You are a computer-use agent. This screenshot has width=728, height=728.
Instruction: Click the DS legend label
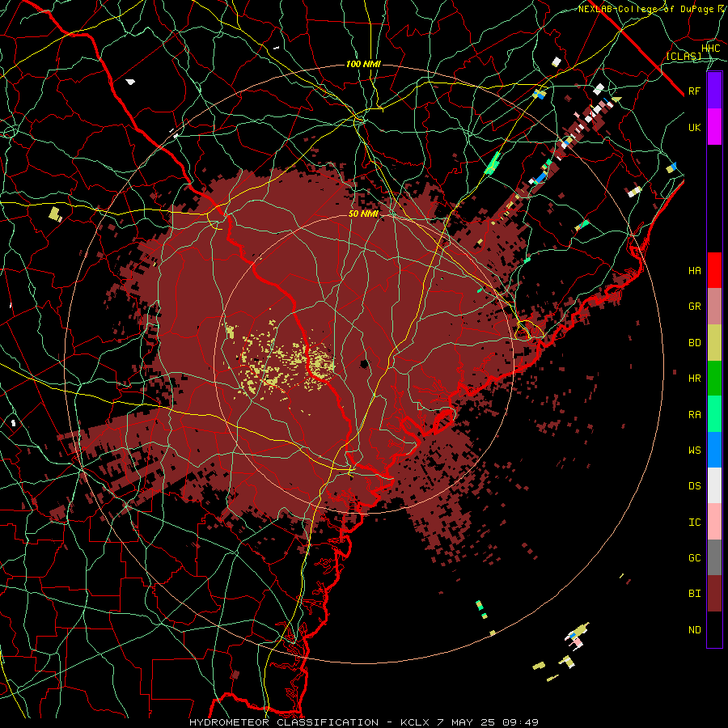[694, 485]
